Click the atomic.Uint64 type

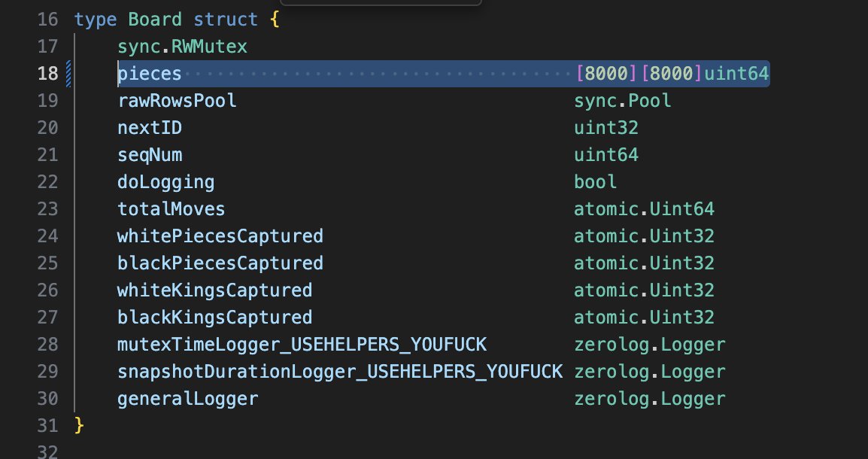click(x=645, y=209)
